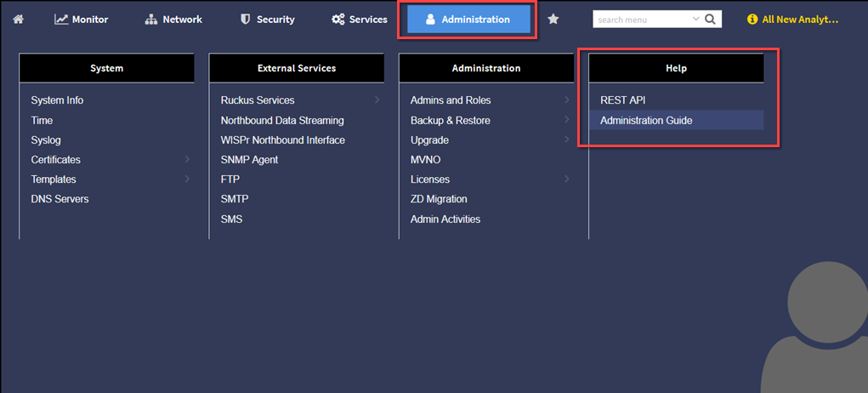Open Northbound Data Streaming
The width and height of the screenshot is (868, 393).
click(x=282, y=120)
